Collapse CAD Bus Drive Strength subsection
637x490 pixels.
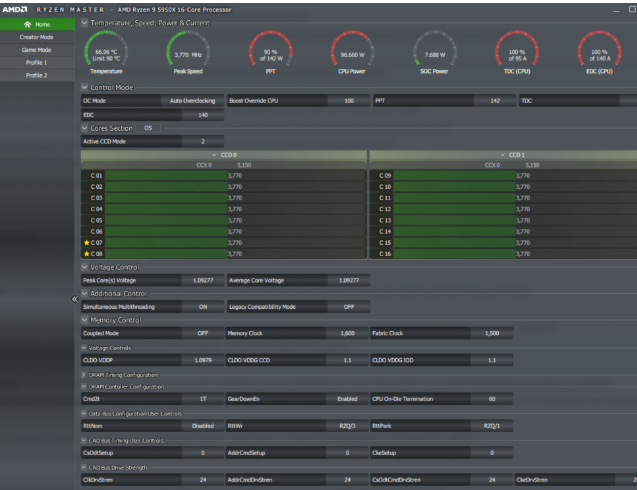[84, 467]
